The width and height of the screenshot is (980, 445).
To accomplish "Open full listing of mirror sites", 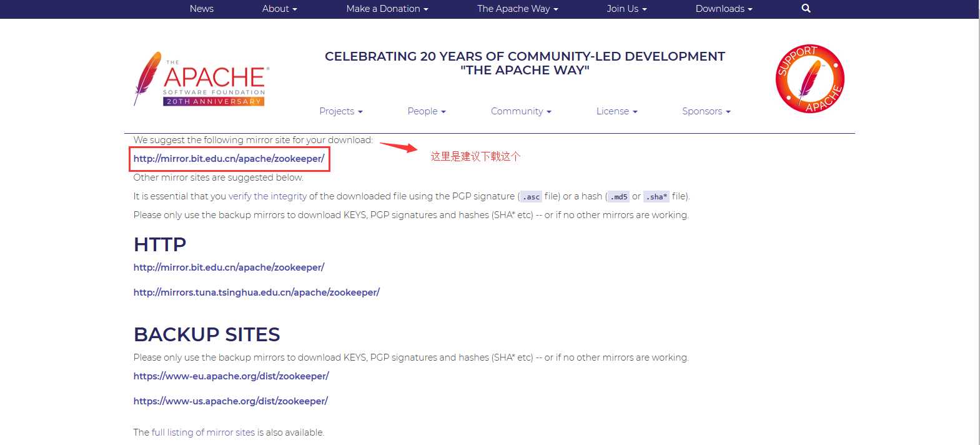I will [203, 432].
